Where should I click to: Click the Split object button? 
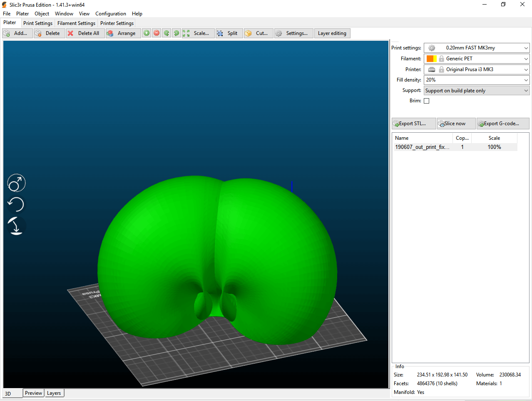pos(229,33)
